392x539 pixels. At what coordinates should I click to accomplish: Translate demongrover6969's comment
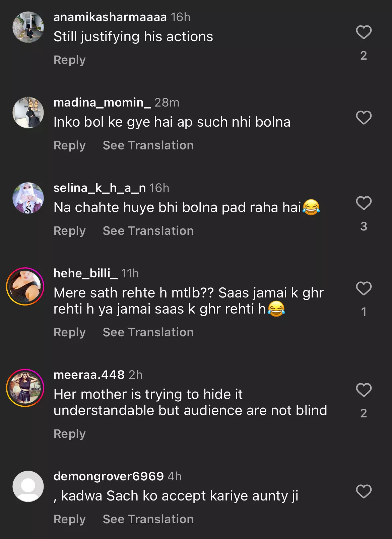coord(148,519)
